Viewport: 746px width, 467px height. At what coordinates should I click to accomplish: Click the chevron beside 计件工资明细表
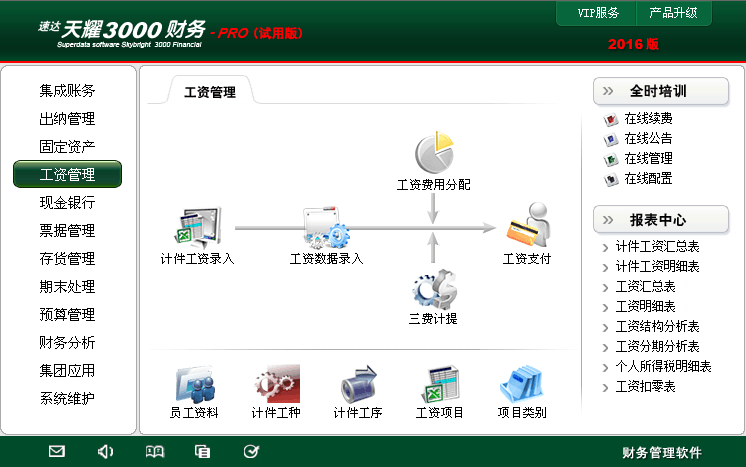click(x=605, y=267)
